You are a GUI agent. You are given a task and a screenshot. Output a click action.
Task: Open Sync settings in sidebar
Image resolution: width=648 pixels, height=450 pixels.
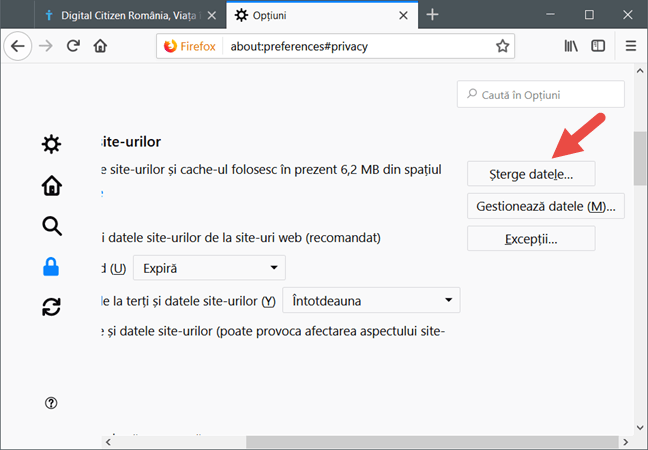(51, 307)
